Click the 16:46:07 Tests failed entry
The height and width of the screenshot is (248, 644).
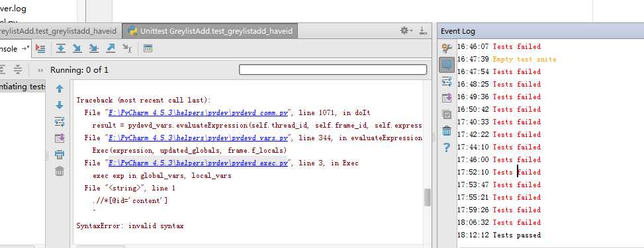(x=499, y=46)
